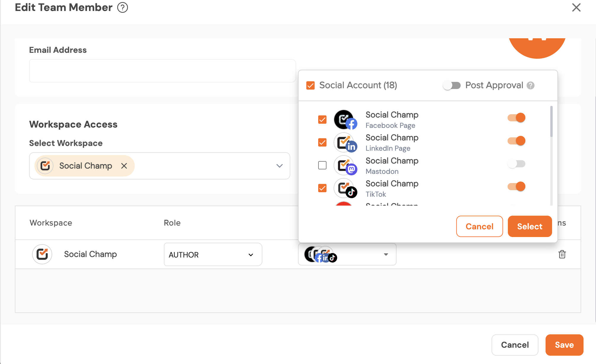Delete the Social Champ workspace row

562,254
